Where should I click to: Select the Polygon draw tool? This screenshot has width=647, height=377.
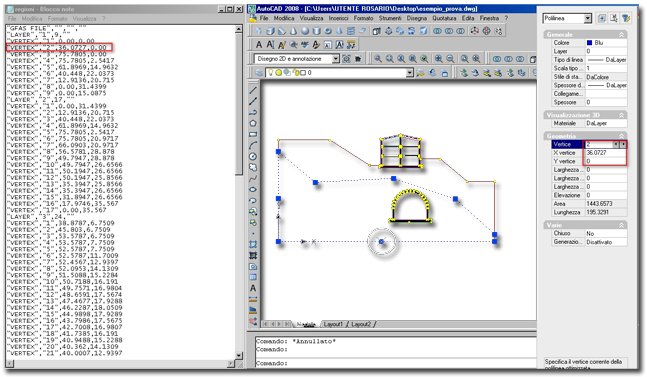pos(253,123)
